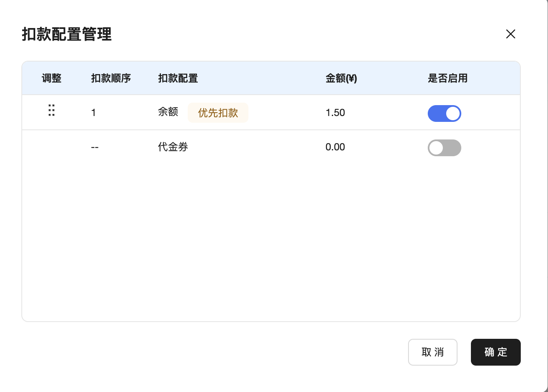Disable the 余额 deduction toggle
The image size is (548, 392).
pyautogui.click(x=444, y=113)
